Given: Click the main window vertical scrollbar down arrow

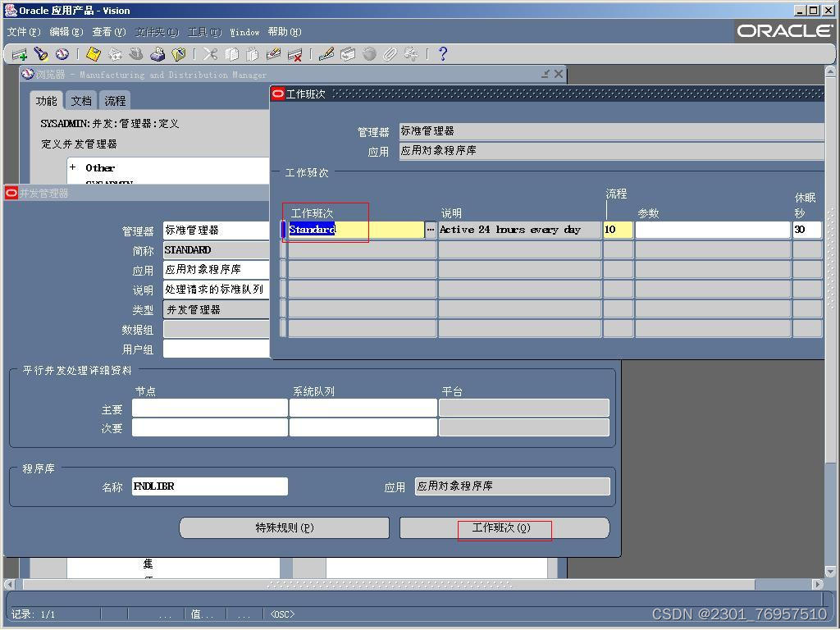Looking at the screenshot, I should pyautogui.click(x=831, y=572).
